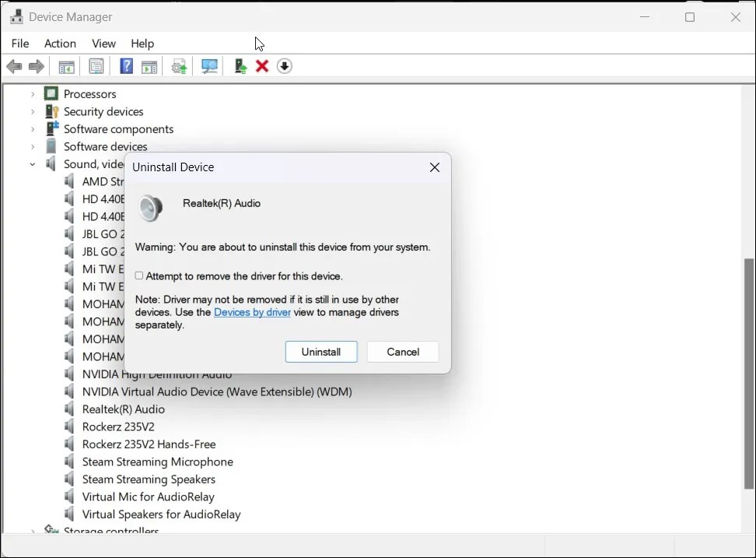756x558 pixels.
Task: Open the View menu
Action: pos(103,44)
